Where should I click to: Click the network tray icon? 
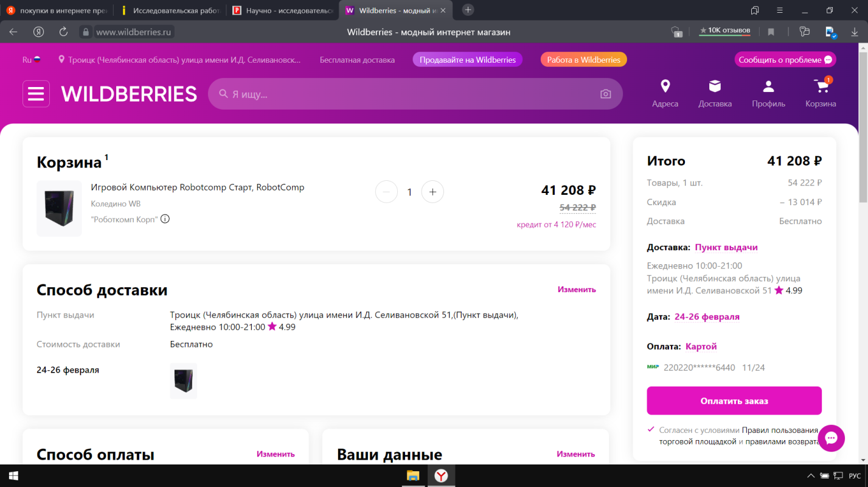(838, 475)
